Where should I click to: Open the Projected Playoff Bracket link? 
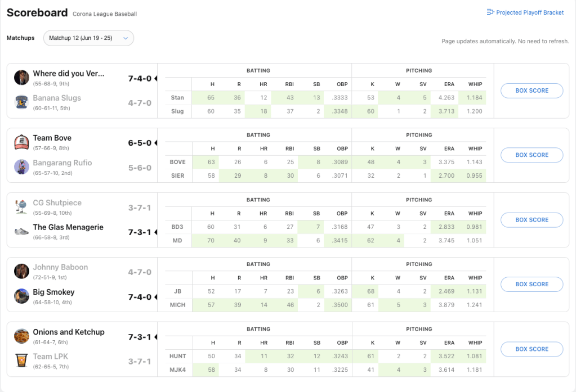tap(525, 12)
